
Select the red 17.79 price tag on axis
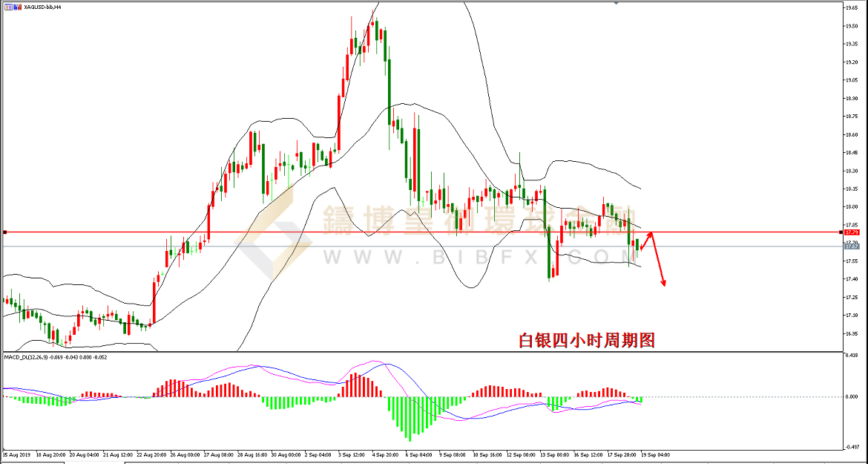point(852,232)
